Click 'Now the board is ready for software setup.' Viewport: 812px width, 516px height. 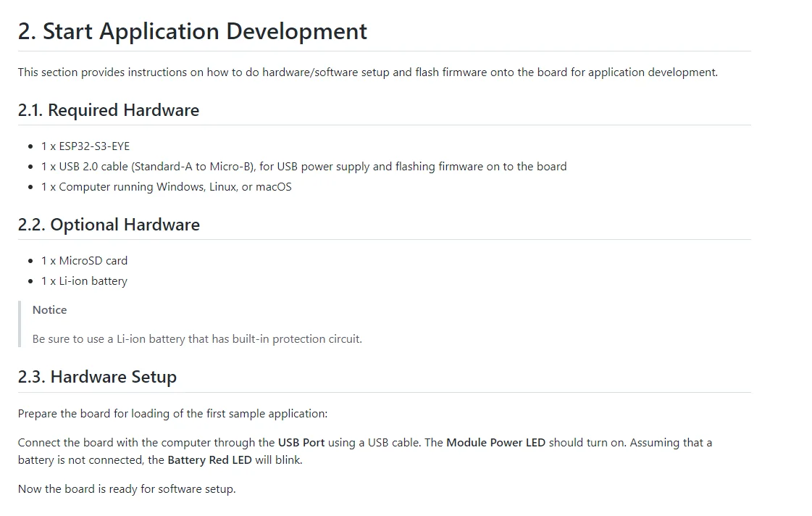tap(127, 489)
